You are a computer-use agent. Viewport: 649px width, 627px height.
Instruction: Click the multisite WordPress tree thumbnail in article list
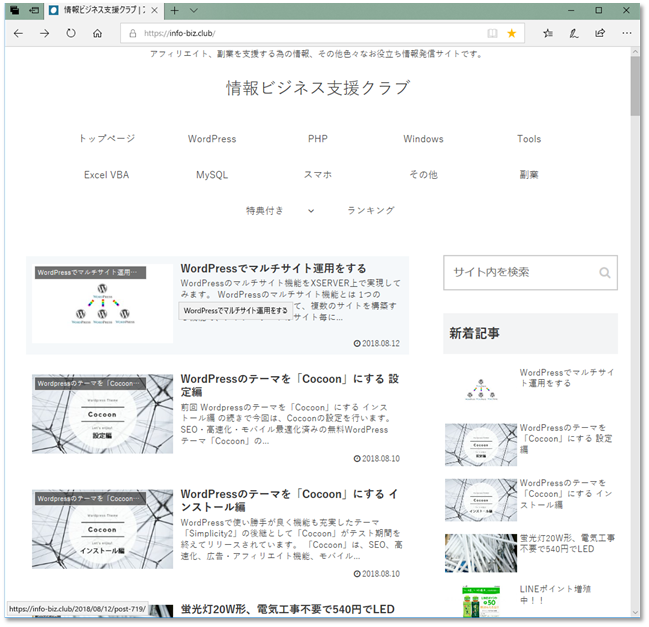tap(102, 303)
